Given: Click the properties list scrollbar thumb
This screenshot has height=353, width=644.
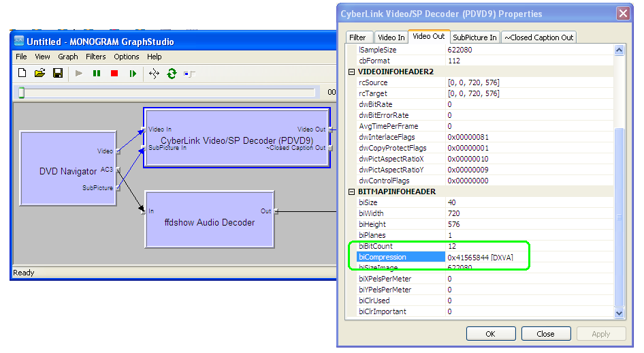Looking at the screenshot, I should coord(619,217).
